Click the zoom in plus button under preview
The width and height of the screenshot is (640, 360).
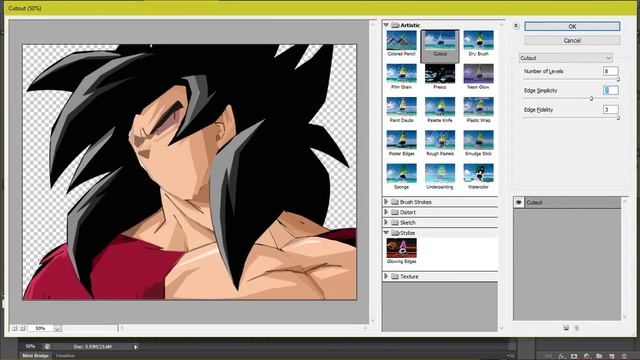coord(22,328)
